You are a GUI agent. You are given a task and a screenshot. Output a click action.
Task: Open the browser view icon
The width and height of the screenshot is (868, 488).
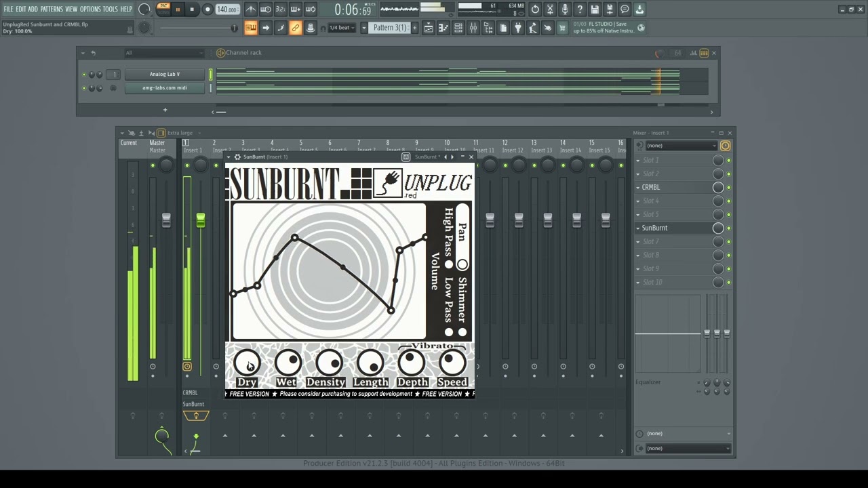point(488,28)
